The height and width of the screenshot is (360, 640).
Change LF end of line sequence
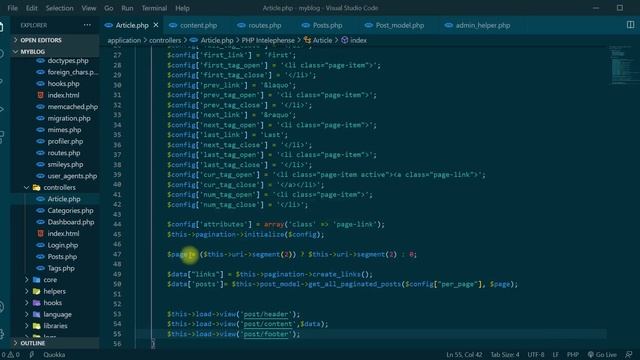pos(556,354)
